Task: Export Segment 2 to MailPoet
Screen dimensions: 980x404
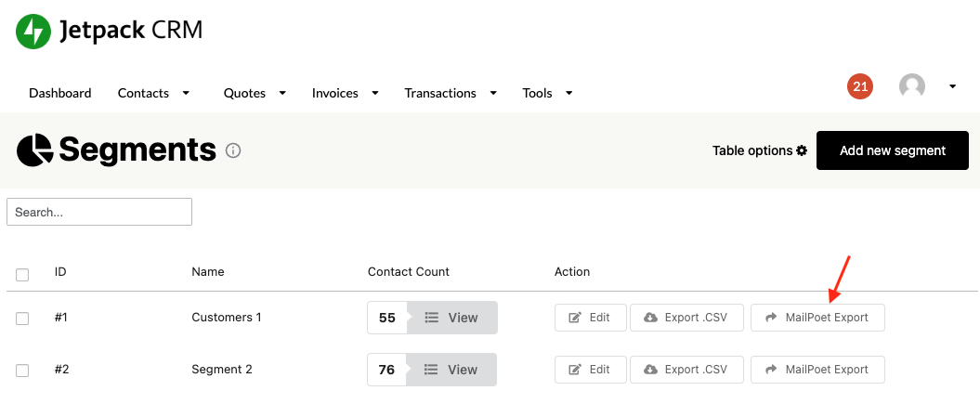Action: click(x=817, y=370)
